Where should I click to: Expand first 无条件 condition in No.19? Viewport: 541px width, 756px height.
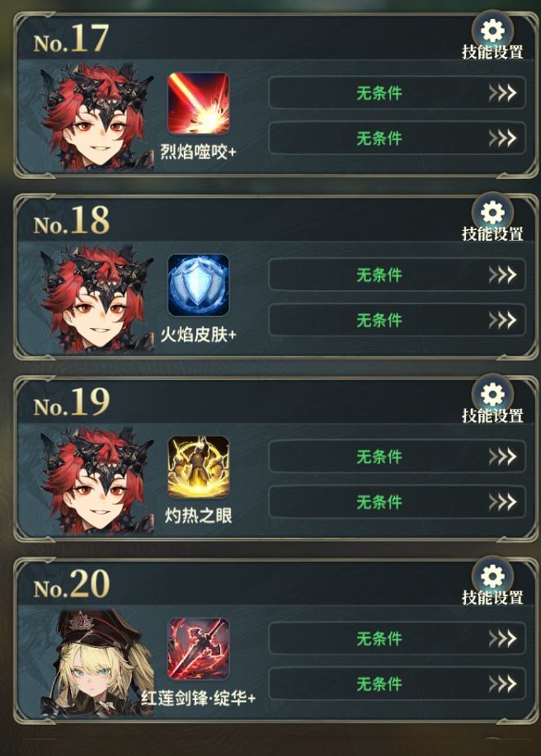pyautogui.click(x=397, y=456)
